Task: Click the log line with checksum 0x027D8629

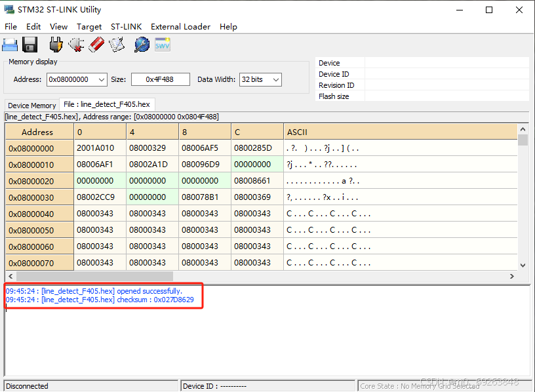Action: [x=100, y=300]
